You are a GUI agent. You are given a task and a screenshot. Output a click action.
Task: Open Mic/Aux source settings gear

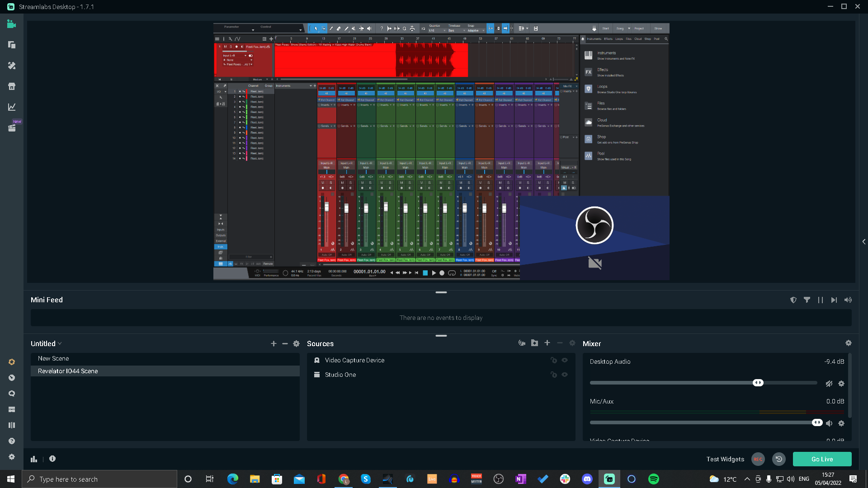(841, 423)
